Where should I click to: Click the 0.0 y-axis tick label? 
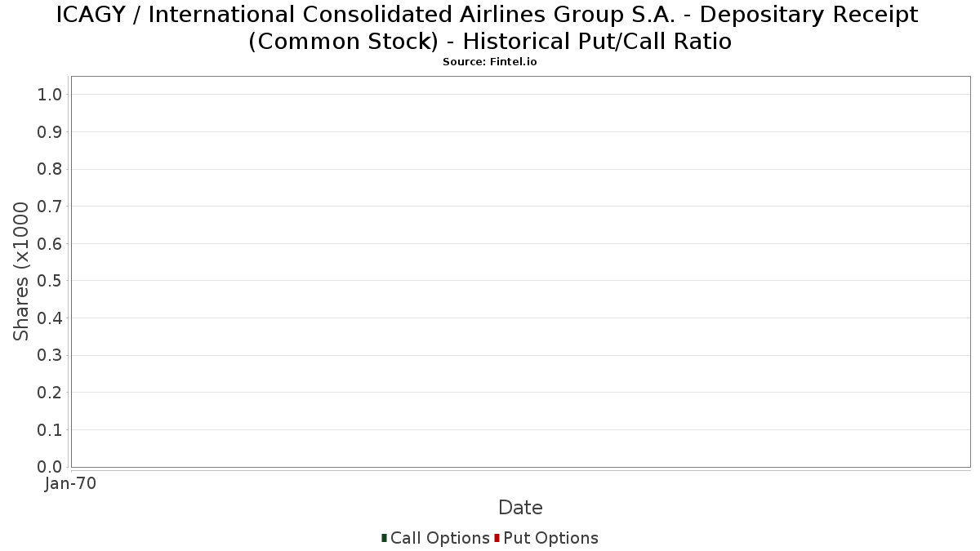(x=50, y=467)
